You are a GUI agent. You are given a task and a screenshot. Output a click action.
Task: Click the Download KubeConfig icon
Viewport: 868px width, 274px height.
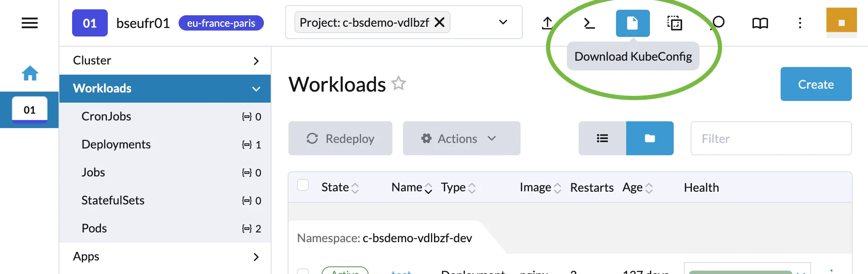[633, 23]
